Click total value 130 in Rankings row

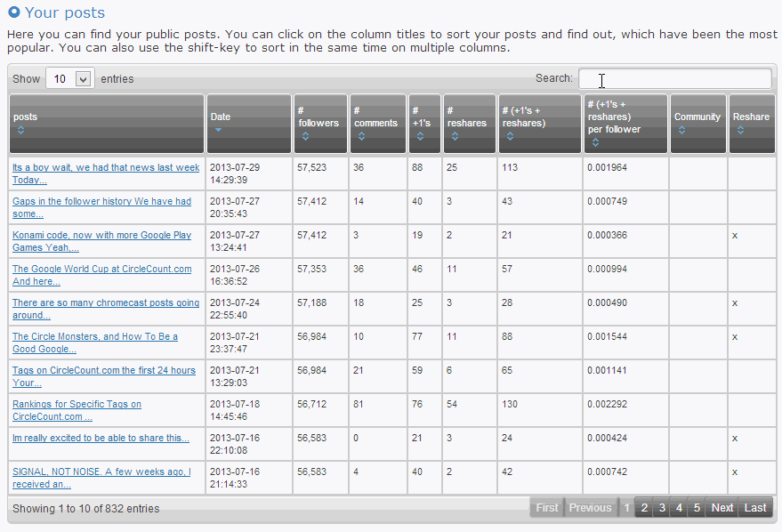click(510, 405)
